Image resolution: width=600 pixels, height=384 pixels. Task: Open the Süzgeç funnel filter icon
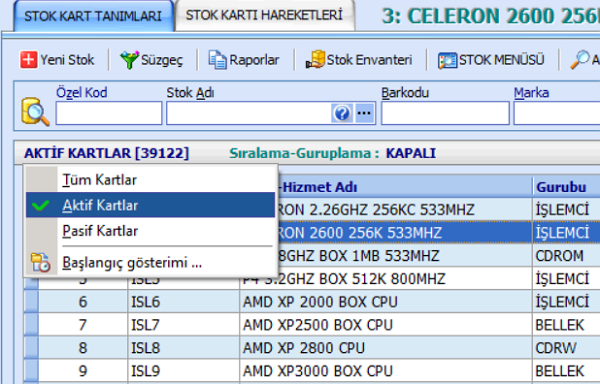click(129, 60)
